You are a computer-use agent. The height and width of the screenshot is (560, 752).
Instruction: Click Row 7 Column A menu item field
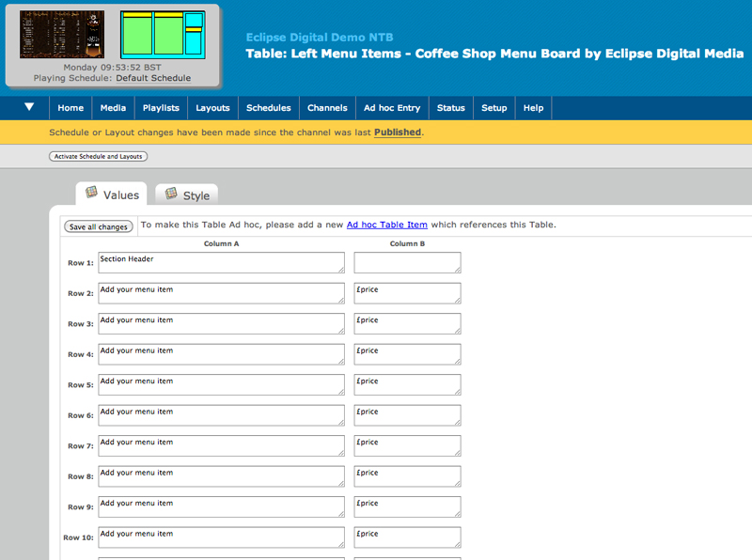tap(222, 446)
